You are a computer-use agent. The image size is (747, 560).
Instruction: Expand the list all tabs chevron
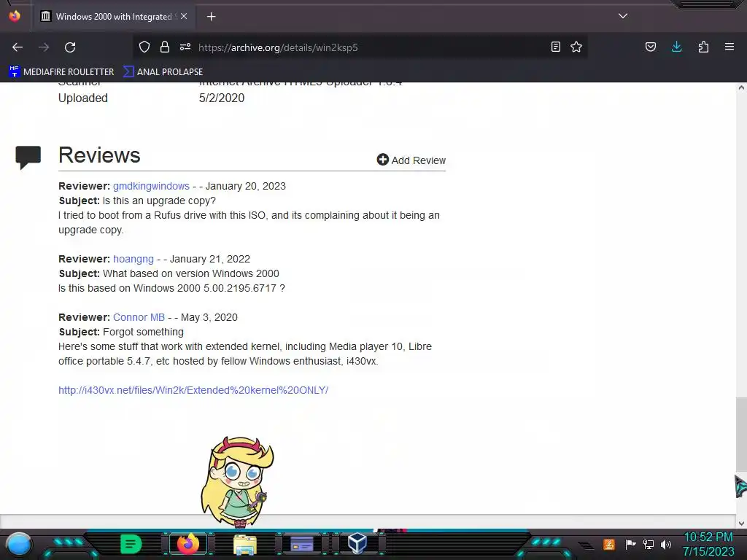pyautogui.click(x=623, y=16)
